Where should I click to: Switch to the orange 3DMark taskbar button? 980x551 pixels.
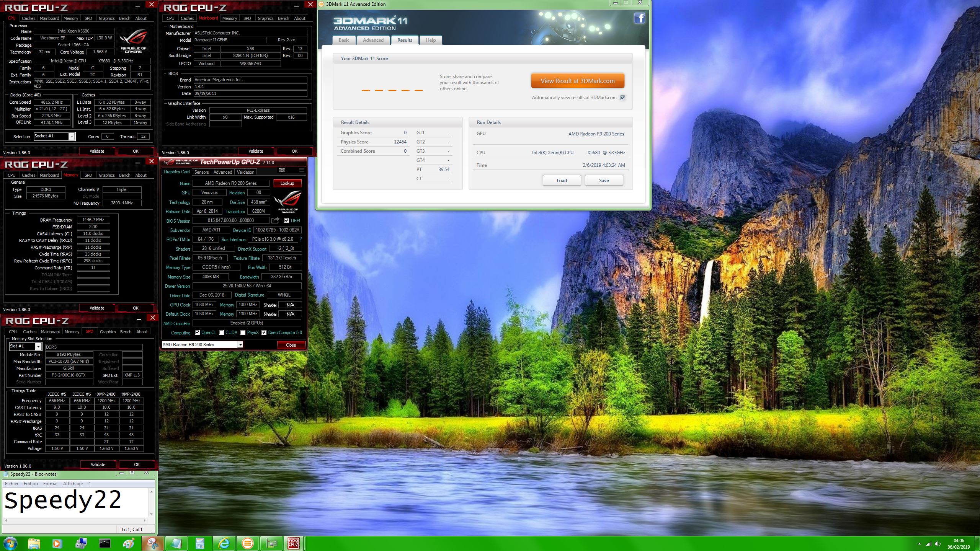point(247,543)
